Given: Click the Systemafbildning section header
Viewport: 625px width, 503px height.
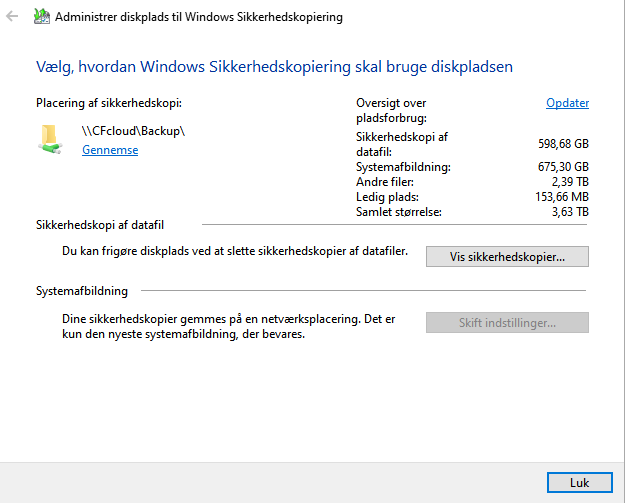Looking at the screenshot, I should tap(82, 291).
